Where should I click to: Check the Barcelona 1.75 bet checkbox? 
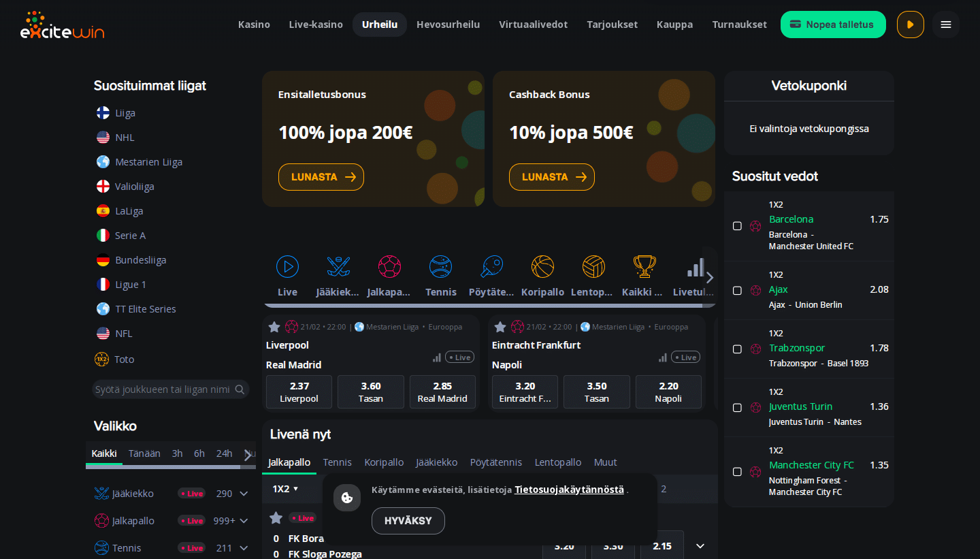[x=737, y=226]
